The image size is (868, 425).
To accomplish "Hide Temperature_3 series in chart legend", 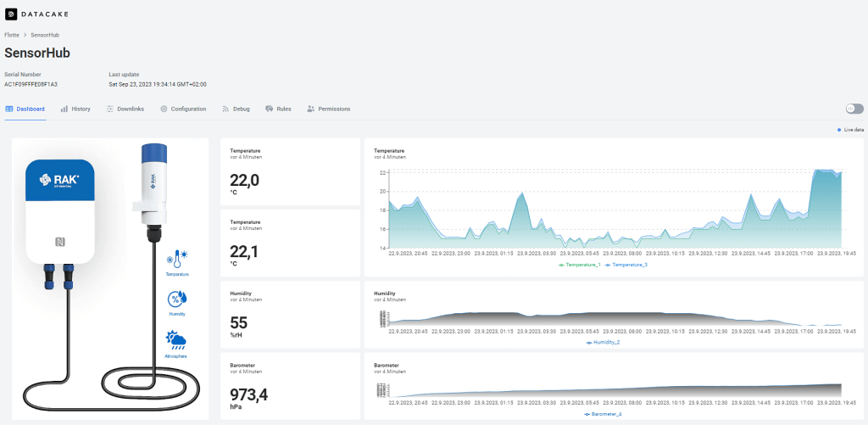I will pyautogui.click(x=626, y=265).
